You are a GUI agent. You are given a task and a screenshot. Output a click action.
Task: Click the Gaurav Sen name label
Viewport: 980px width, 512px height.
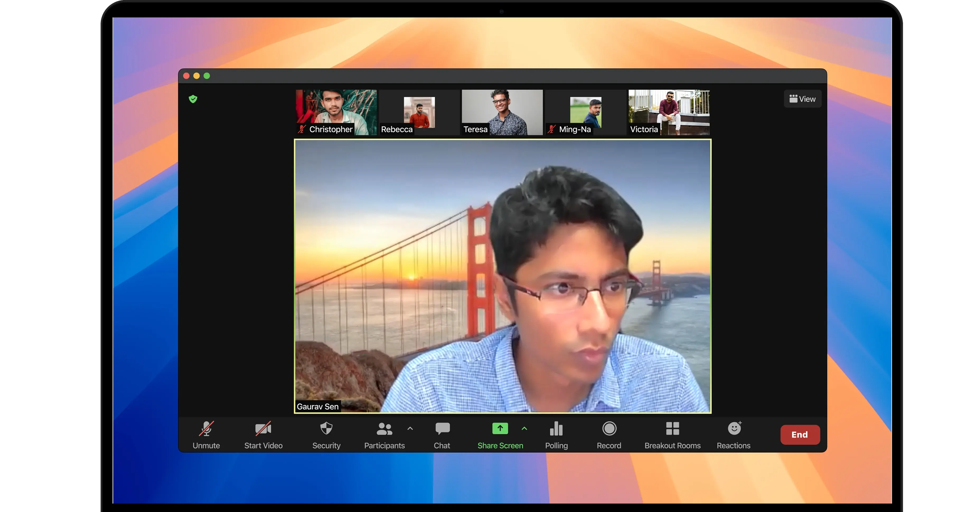click(317, 406)
